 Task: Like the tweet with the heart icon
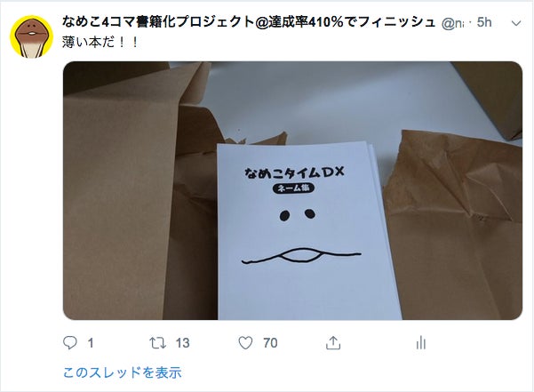click(x=245, y=343)
